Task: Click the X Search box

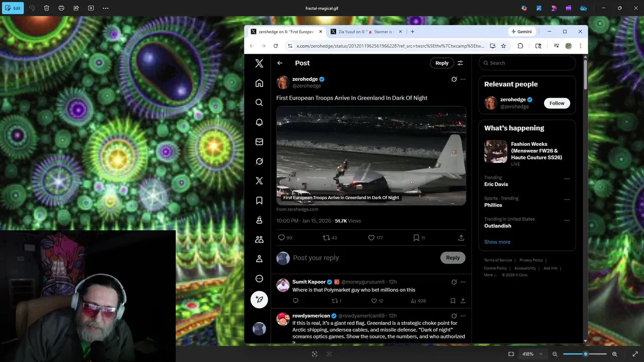Action: click(527, 63)
